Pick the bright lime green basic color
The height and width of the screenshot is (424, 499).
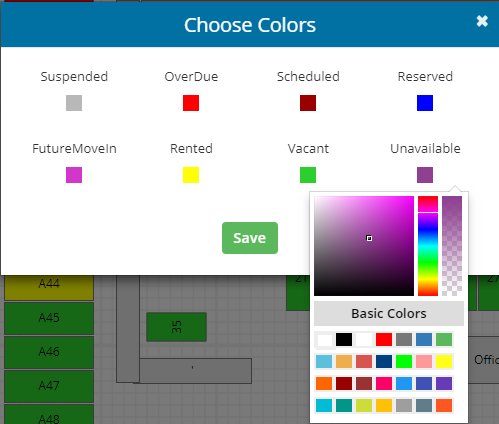coord(404,362)
